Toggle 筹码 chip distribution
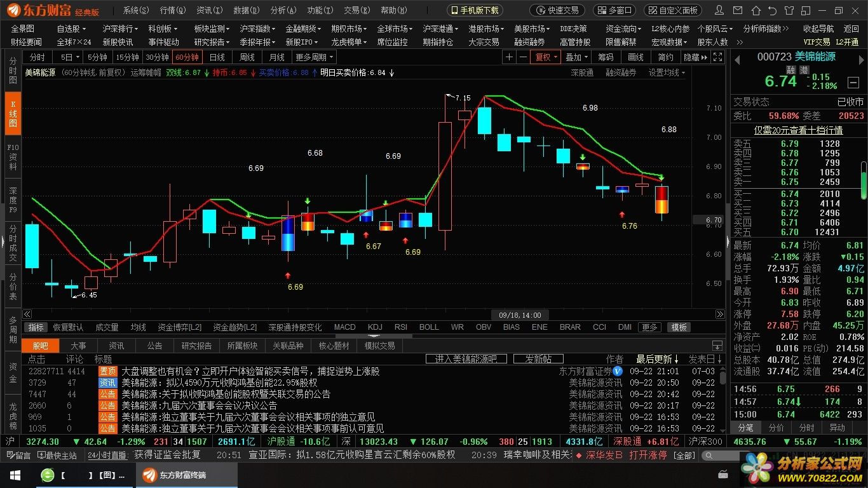This screenshot has height=488, width=868. point(606,57)
